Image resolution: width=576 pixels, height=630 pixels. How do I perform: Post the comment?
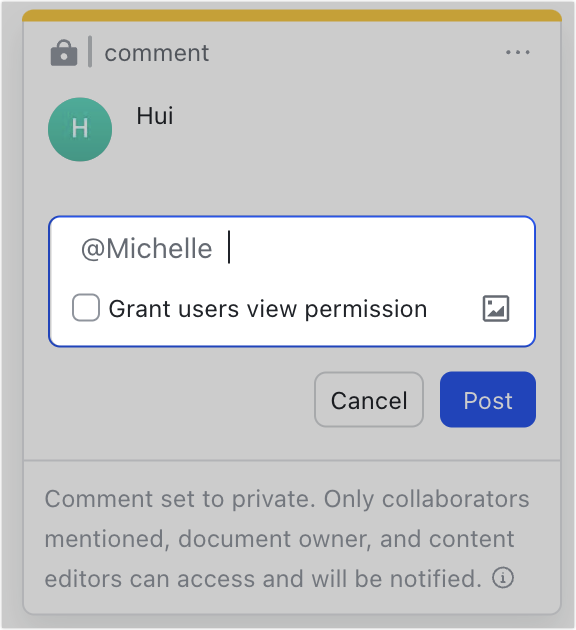click(x=488, y=400)
